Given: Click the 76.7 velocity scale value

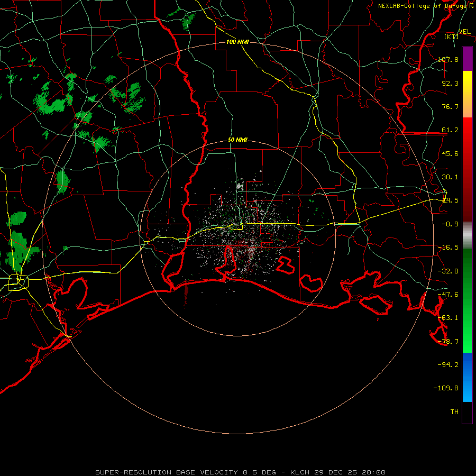Looking at the screenshot, I should (450, 106).
